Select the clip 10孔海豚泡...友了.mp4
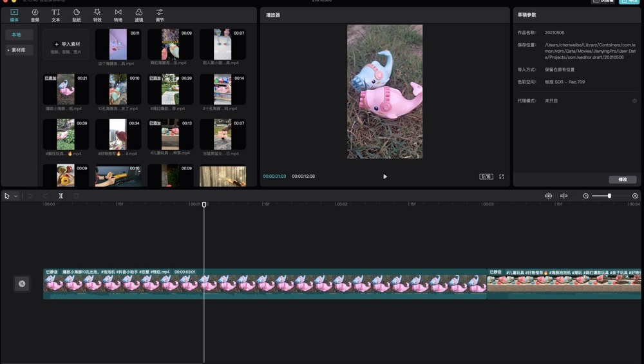Image resolution: width=644 pixels, height=364 pixels. [118, 89]
